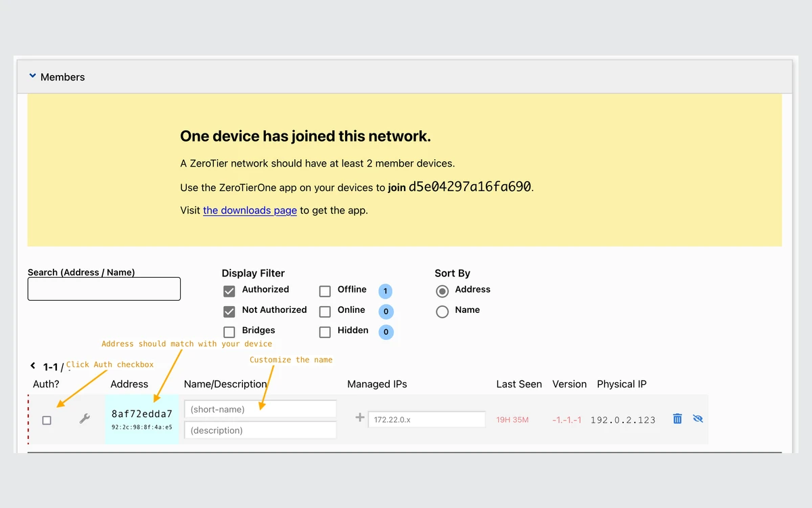This screenshot has height=508, width=812.
Task: Select Sort By Address radio button
Action: point(443,291)
